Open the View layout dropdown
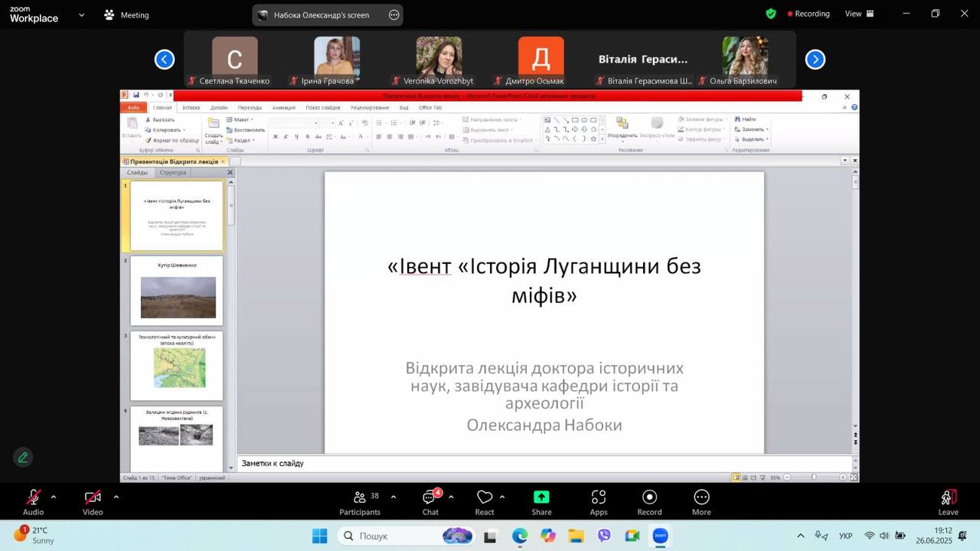The width and height of the screenshot is (980, 551). tap(862, 14)
